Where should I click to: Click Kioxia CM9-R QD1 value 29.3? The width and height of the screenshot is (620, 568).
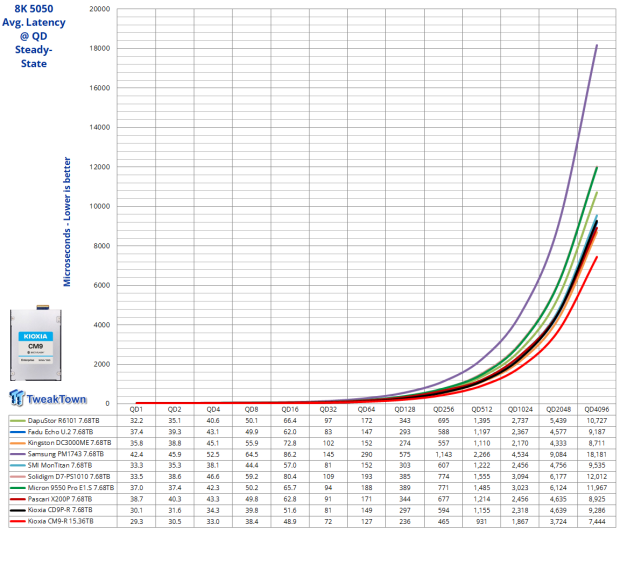click(x=136, y=522)
